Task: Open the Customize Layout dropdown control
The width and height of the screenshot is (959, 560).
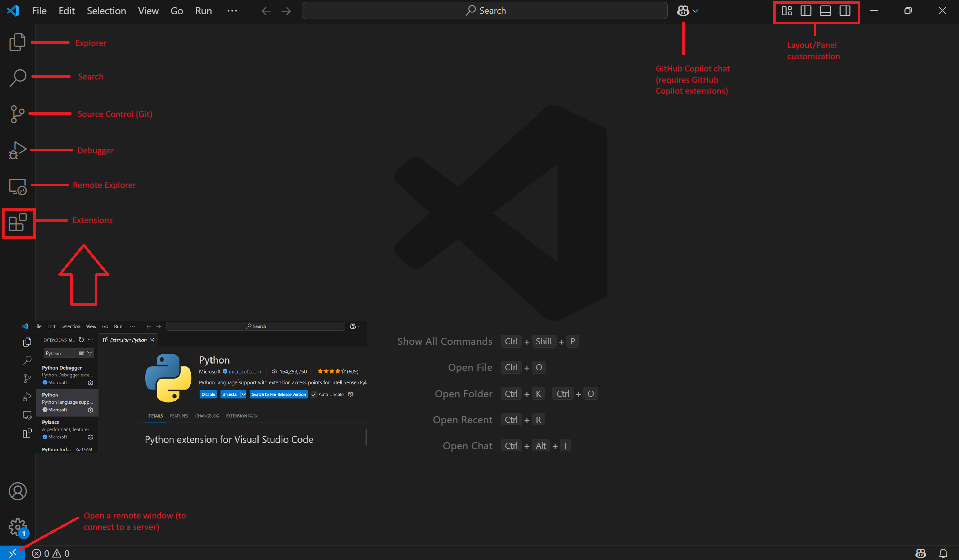Action: coord(786,10)
